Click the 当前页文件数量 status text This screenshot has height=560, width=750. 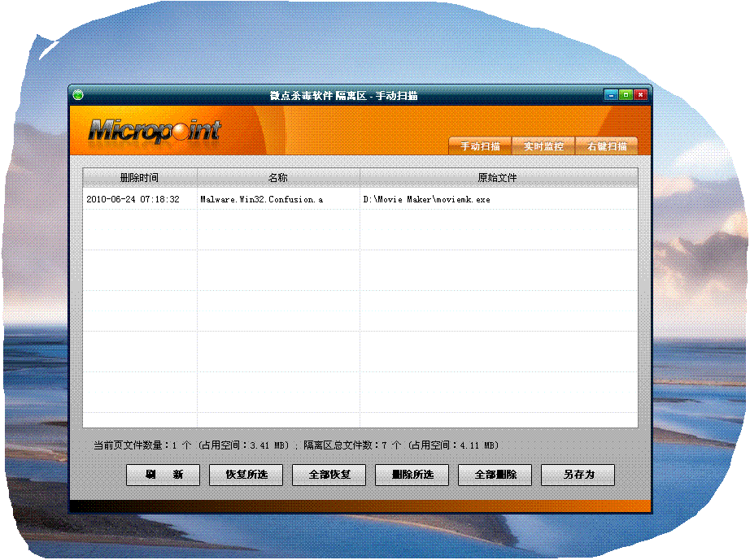pyautogui.click(x=192, y=445)
